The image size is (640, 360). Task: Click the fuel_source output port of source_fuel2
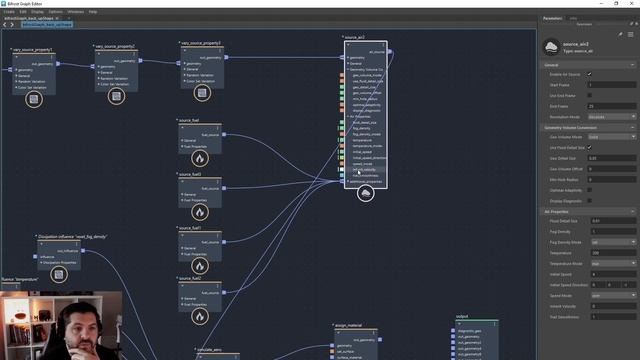point(224,189)
